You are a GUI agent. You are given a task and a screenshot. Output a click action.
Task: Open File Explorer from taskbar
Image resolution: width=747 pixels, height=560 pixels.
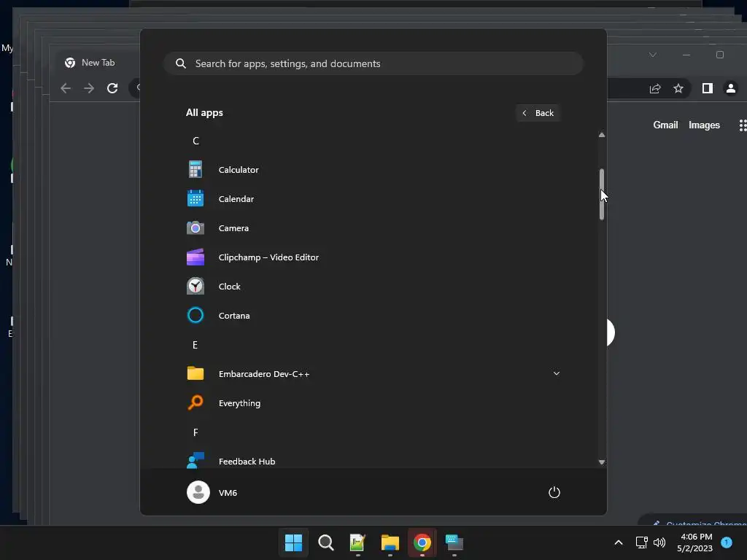coord(390,542)
